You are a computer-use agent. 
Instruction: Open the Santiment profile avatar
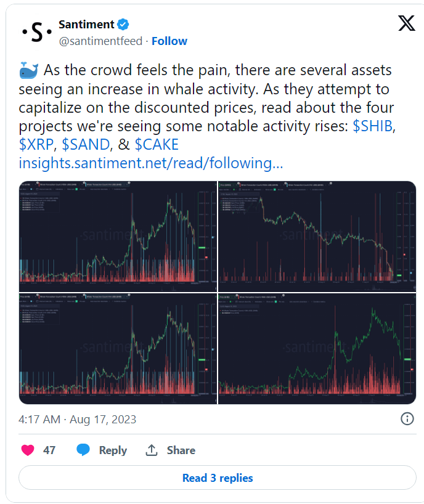click(x=36, y=32)
